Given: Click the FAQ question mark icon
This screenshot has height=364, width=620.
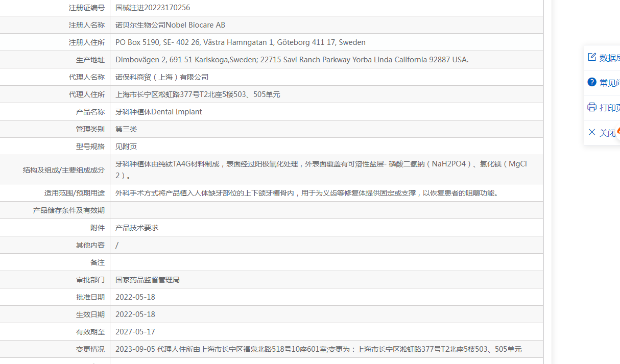Looking at the screenshot, I should (x=592, y=82).
